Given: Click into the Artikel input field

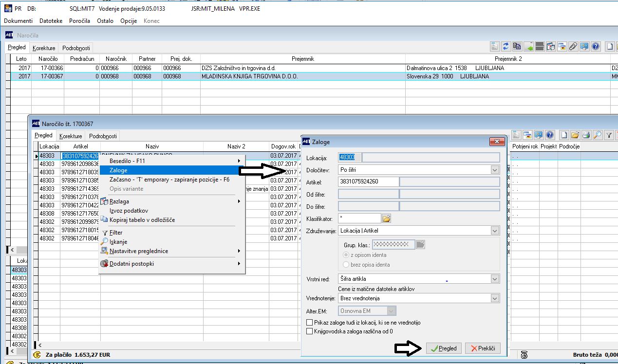Looking at the screenshot, I should pyautogui.click(x=368, y=182).
